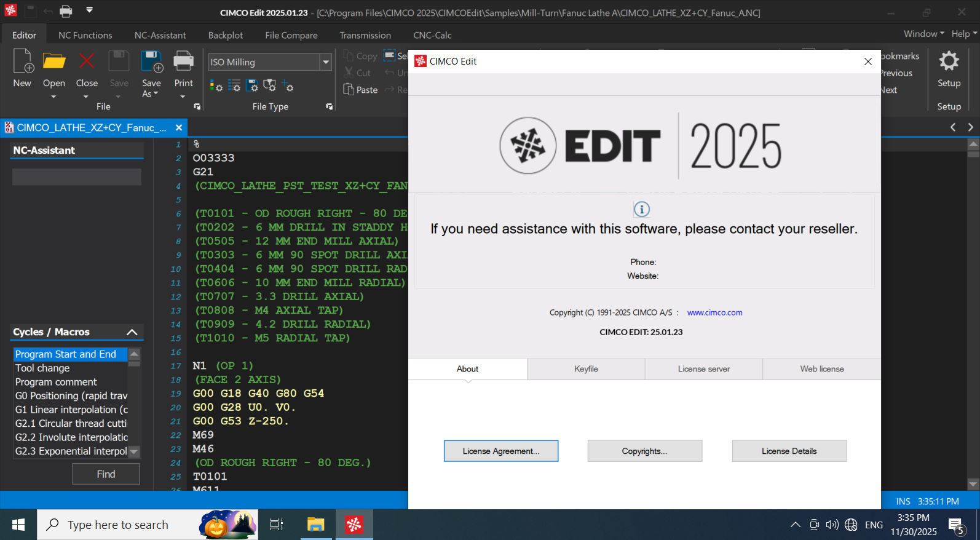Click the info icon in the About dialog

[642, 210]
